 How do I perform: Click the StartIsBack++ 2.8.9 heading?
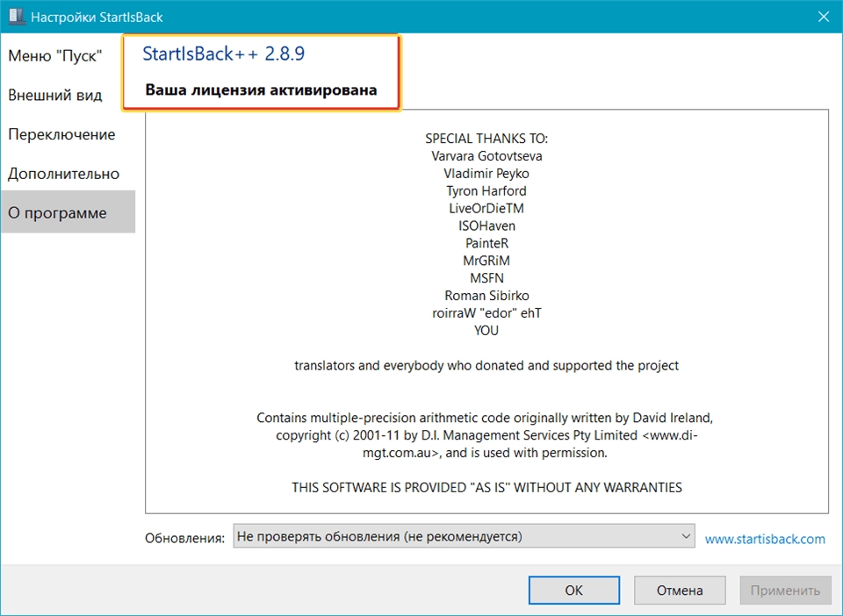coord(223,54)
